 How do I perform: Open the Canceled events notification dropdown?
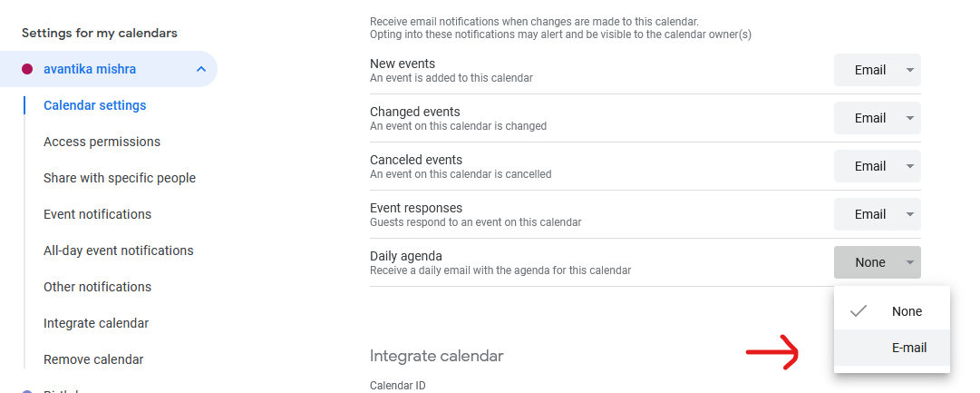point(877,166)
